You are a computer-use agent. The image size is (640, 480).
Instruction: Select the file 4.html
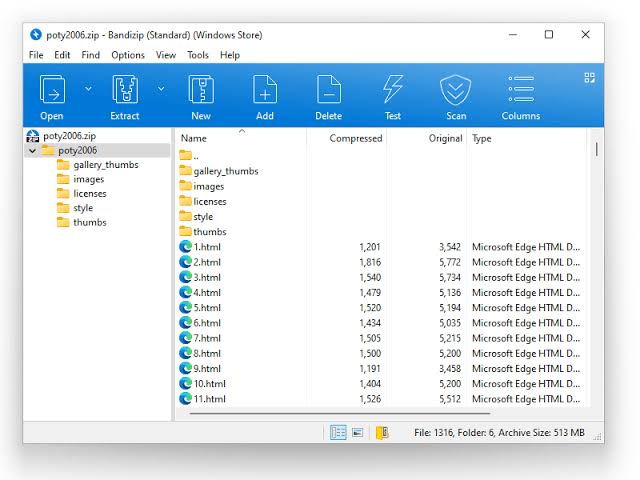(x=207, y=292)
